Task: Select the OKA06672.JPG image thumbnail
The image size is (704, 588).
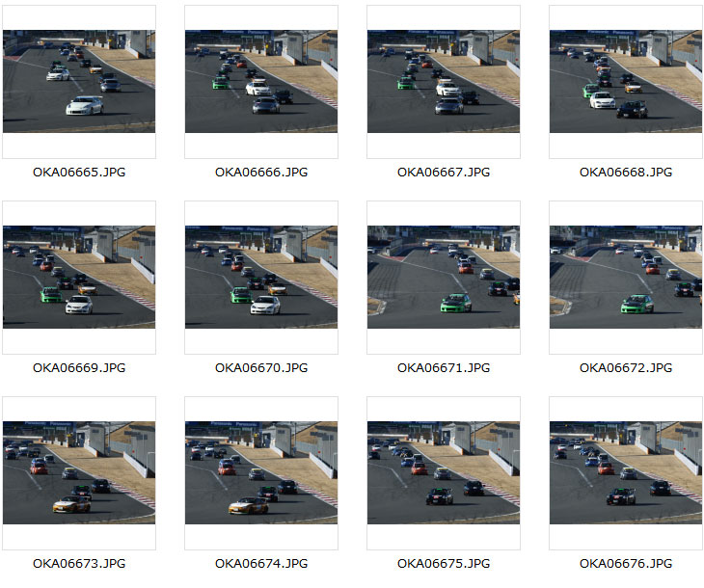Action: coord(626,277)
